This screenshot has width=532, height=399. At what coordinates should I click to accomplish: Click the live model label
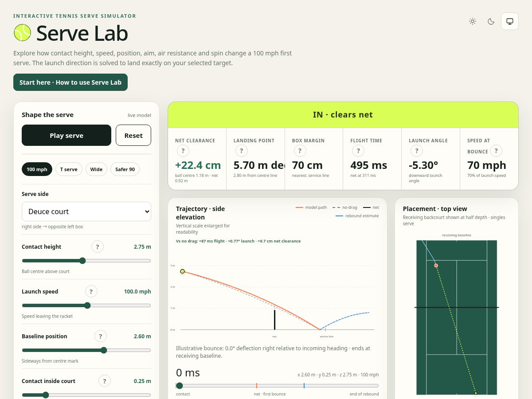(139, 115)
